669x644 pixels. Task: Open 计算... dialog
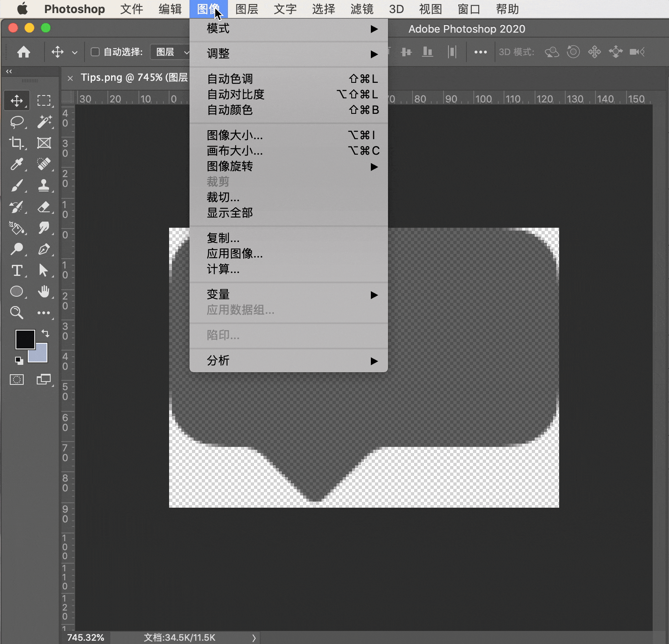289,269
